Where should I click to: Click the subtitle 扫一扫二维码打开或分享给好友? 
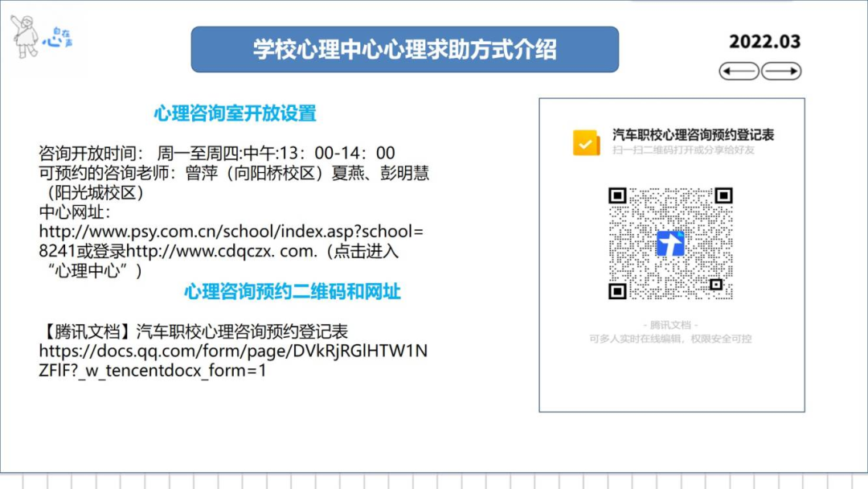click(683, 150)
